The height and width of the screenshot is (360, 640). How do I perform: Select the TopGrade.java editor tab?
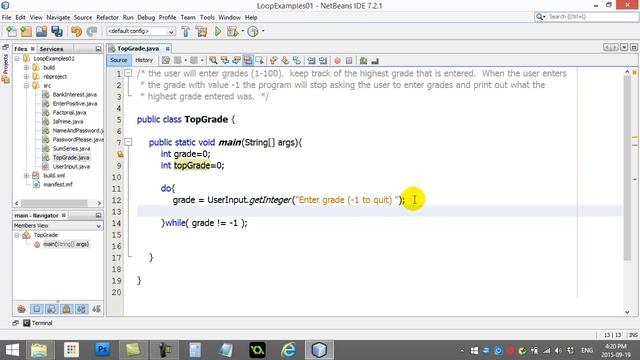[x=138, y=48]
